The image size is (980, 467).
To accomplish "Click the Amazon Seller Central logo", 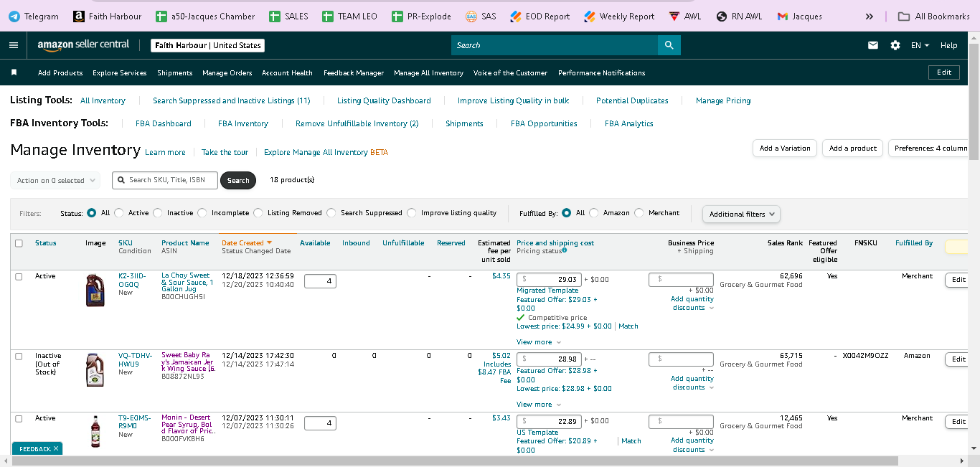I will coord(83,44).
